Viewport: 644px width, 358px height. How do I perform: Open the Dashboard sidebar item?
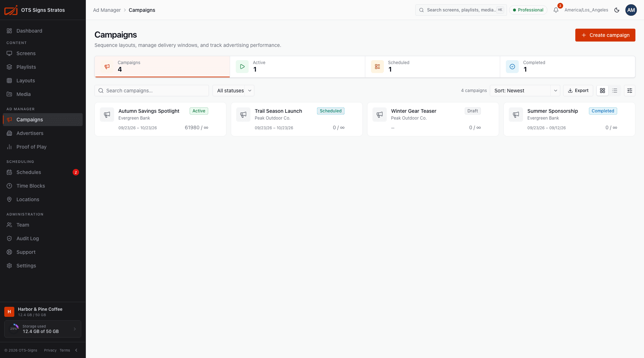coord(43,31)
